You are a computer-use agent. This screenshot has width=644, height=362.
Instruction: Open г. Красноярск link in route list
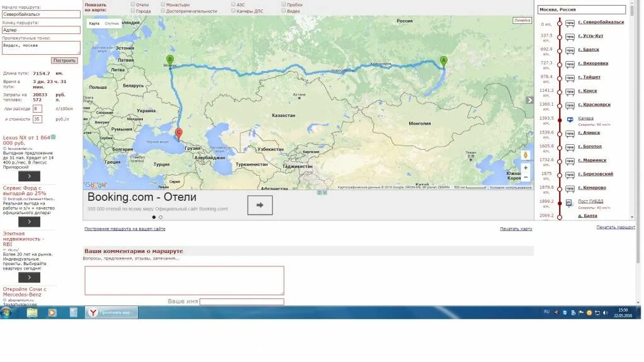pyautogui.click(x=594, y=105)
